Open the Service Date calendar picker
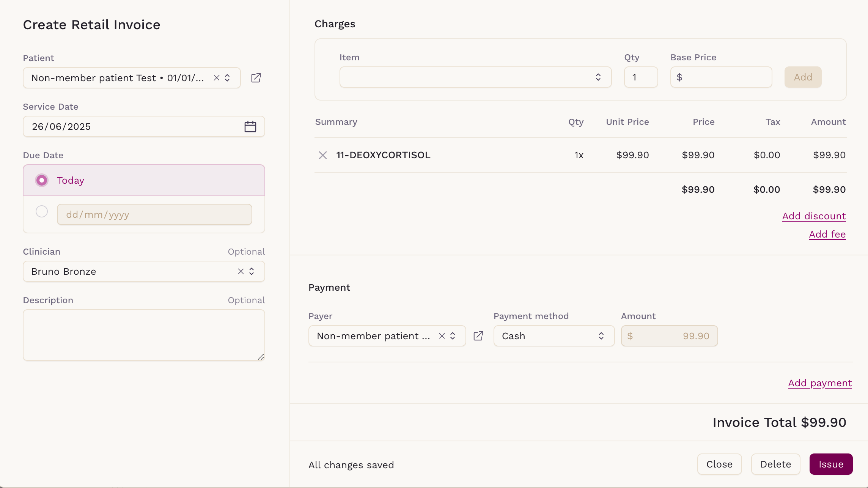The height and width of the screenshot is (488, 868). click(250, 126)
